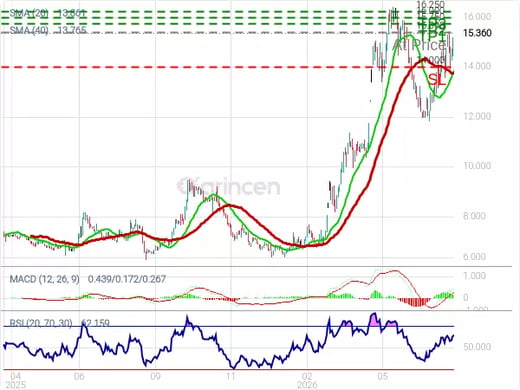Image resolution: width=520 pixels, height=390 pixels.
Task: Click the 16.000 price axis label
Action: tap(477, 16)
